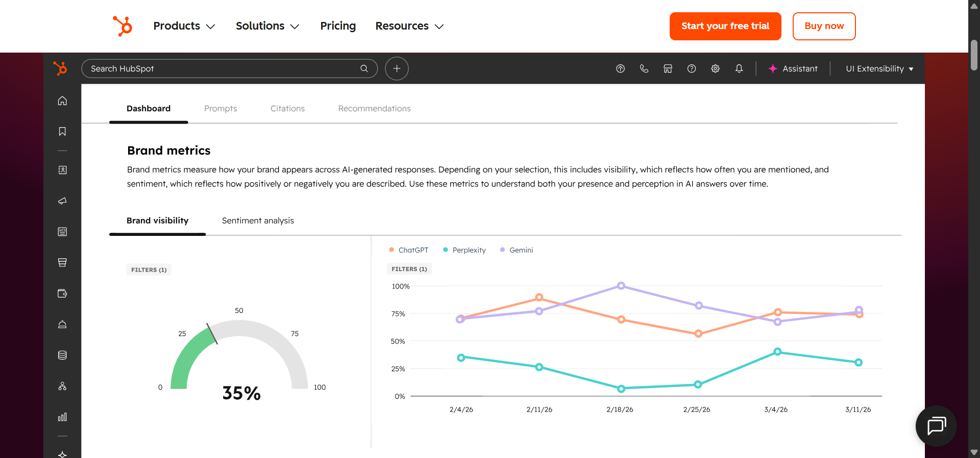
Task: Click the Buy now button
Action: (824, 26)
